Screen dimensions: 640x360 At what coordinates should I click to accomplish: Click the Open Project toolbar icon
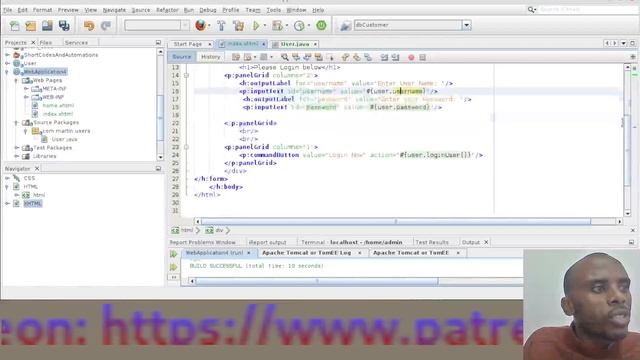pyautogui.click(x=47, y=26)
